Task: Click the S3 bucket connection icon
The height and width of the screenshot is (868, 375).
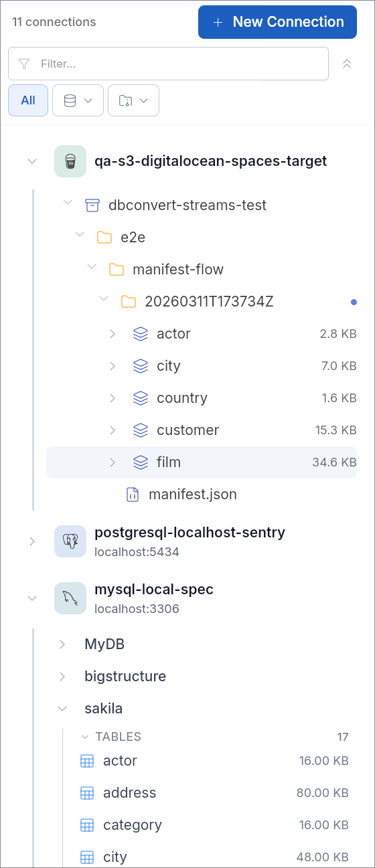Action: 70,161
